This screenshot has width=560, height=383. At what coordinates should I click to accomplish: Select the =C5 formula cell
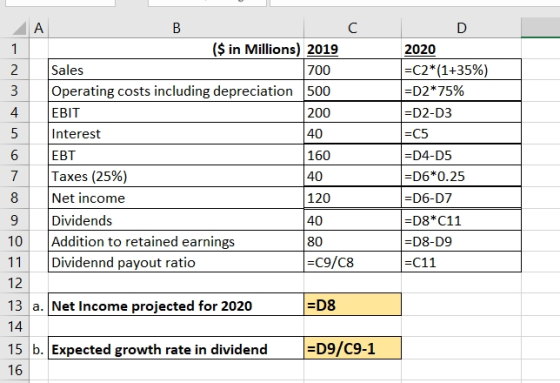point(461,134)
